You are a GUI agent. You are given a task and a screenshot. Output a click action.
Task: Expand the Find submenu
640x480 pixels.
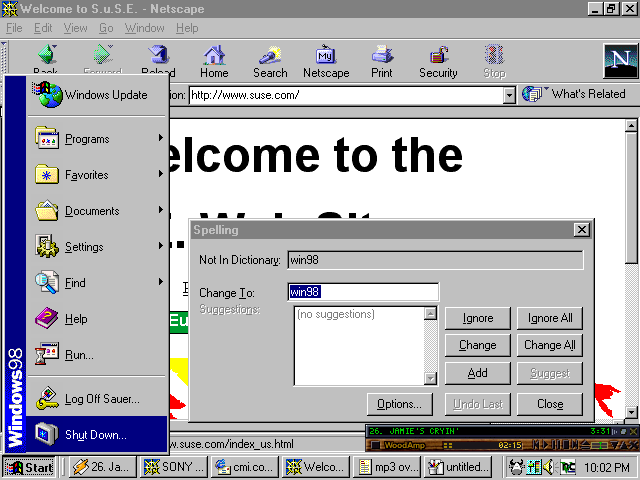tap(97, 282)
